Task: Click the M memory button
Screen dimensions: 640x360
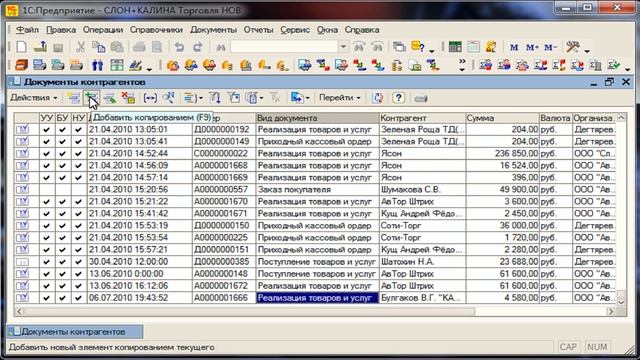Action: point(514,47)
